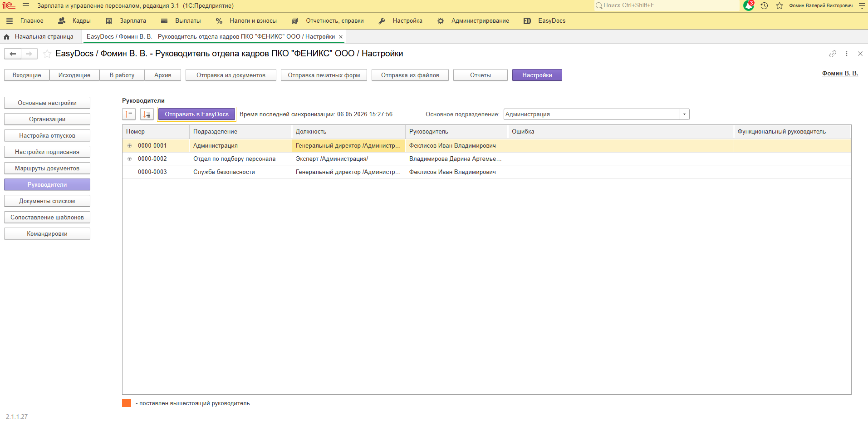Screen dimensions: 868x427
Task: Open the history clock icon
Action: coord(765,6)
